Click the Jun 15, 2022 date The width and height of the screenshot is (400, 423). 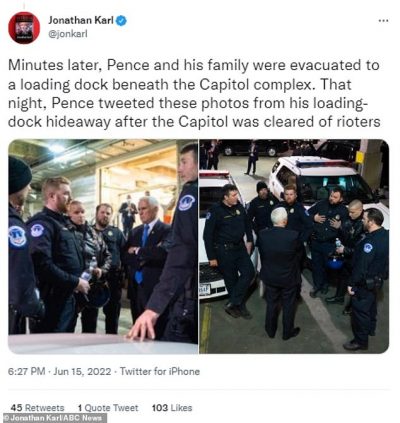(x=82, y=371)
